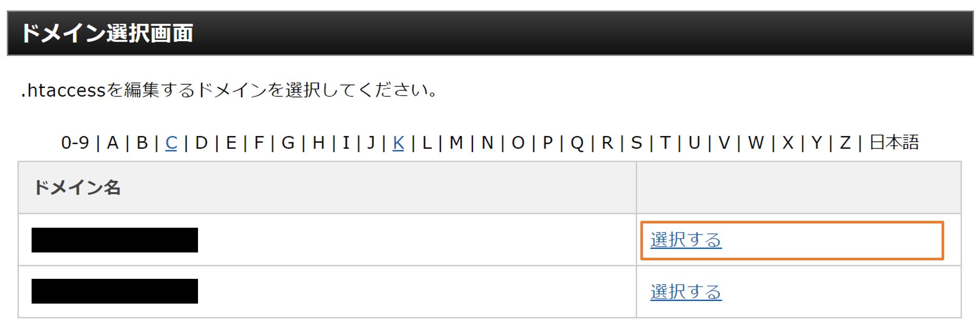The width and height of the screenshot is (980, 331).
Task: Filter domains beginning with M
Action: [456, 143]
